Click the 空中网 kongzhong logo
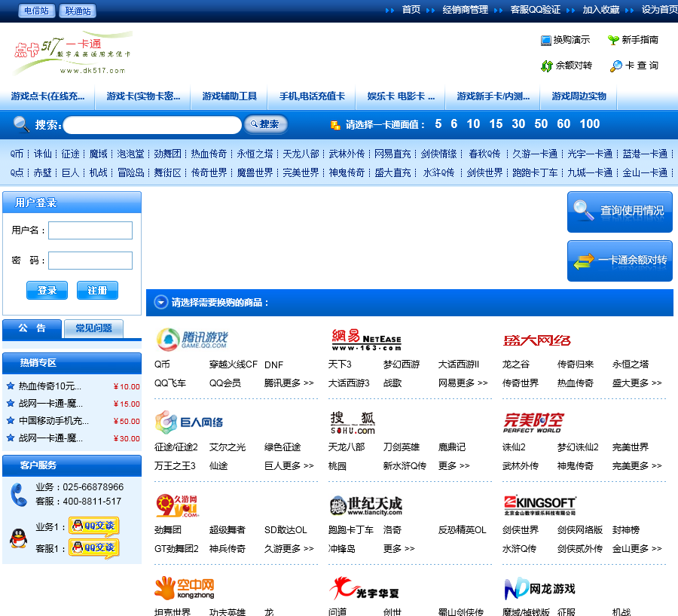 (x=185, y=588)
